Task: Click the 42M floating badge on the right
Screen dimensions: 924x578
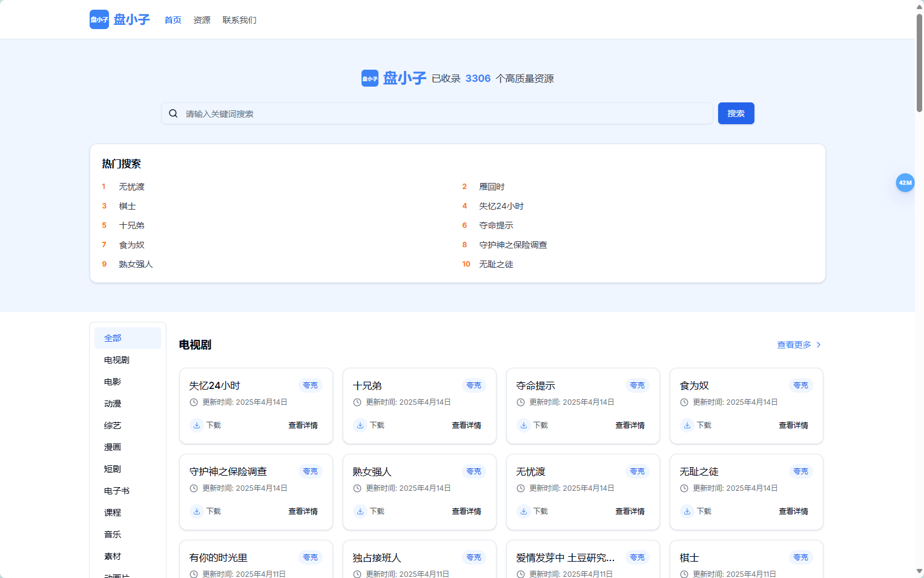Action: [x=905, y=182]
